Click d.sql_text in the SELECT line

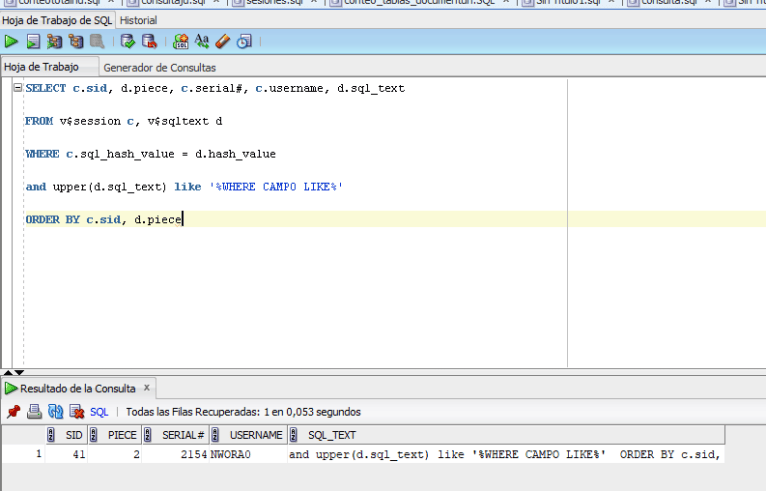371,88
